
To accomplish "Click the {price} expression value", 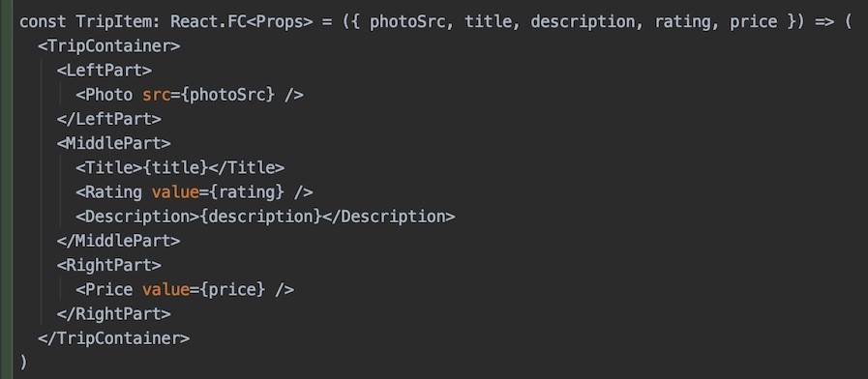I will click(232, 289).
